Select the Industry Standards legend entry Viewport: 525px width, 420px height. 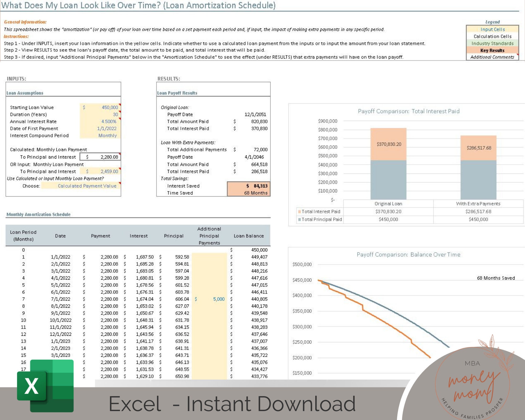coord(493,43)
